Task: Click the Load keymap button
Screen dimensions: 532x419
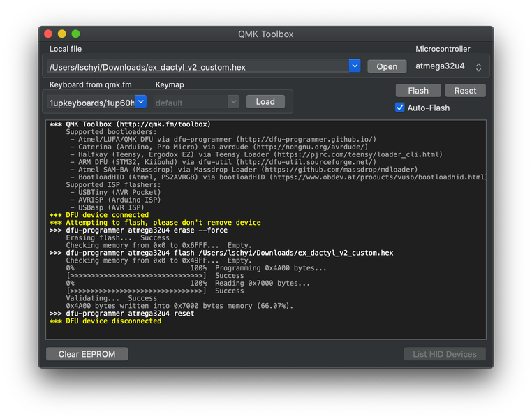Action: pyautogui.click(x=265, y=102)
